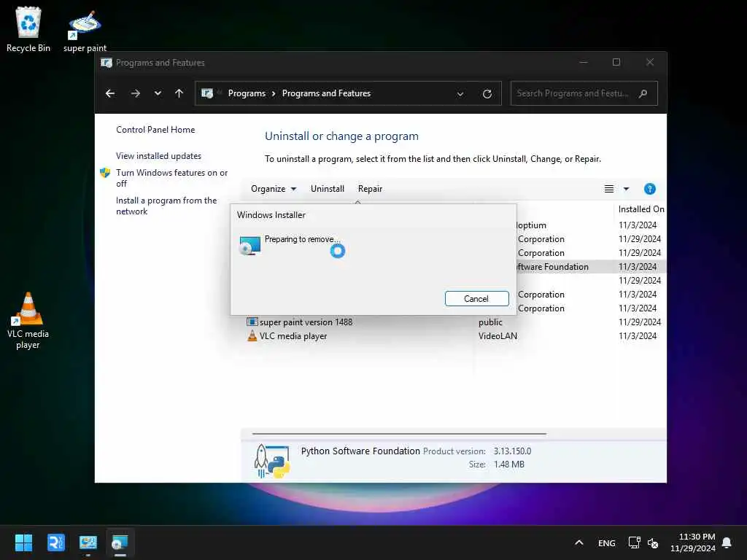
Task: Click the horizontal scrollbar in program list
Action: 399,434
